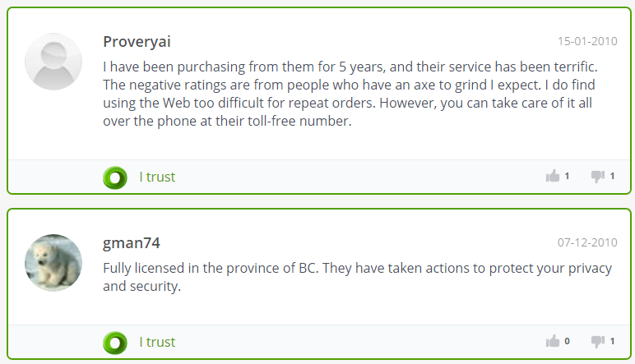This screenshot has width=635, height=364.
Task: Click the downvote count on Proveryai's review
Action: (x=612, y=176)
